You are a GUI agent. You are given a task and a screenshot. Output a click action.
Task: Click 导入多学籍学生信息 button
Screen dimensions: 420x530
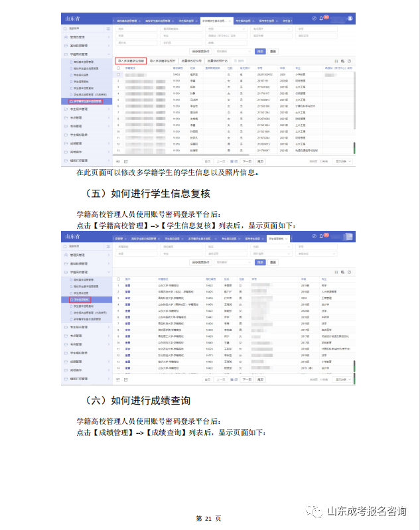pos(131,61)
